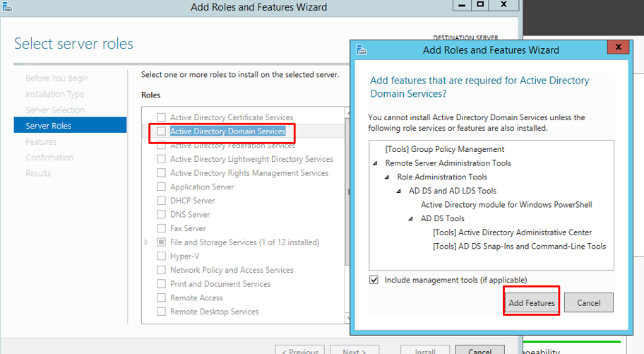Viewport: 644px width, 354px height.
Task: Enable the DHCP Server role checkbox
Action: 162,201
